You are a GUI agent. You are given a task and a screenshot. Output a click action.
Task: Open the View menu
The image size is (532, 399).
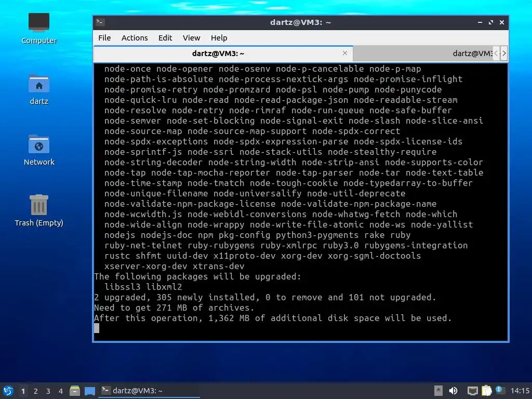coord(191,37)
